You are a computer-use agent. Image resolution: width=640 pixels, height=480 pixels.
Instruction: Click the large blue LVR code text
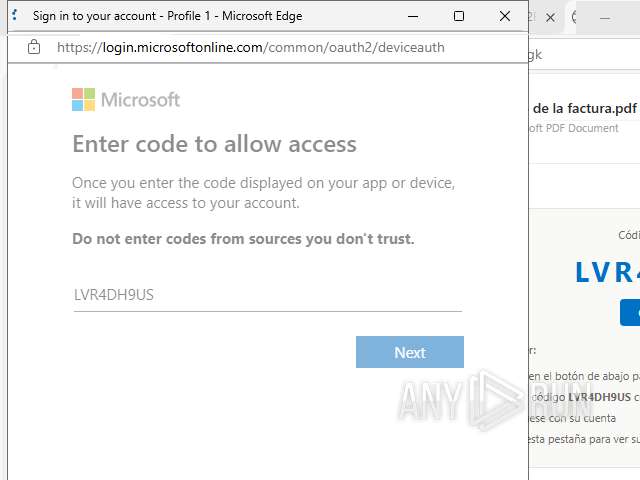(607, 272)
